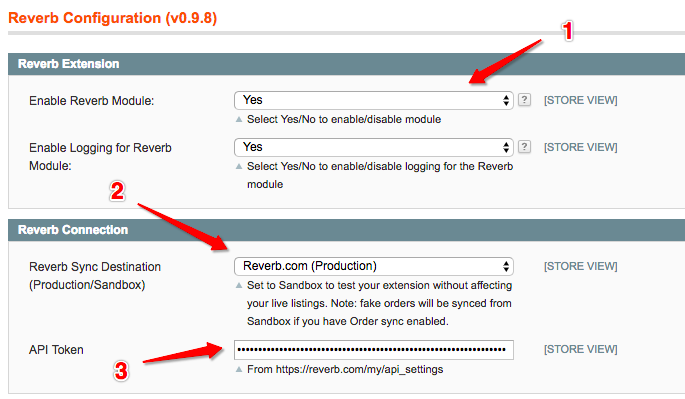Click the 'Set to Sandbox to test' hint text
This screenshot has height=399, width=685.
click(x=379, y=303)
